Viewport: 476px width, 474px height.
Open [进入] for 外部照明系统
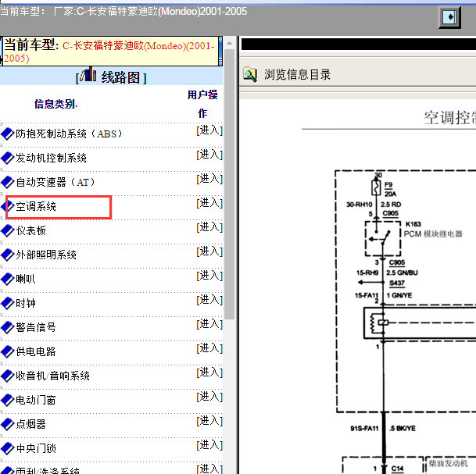(209, 251)
